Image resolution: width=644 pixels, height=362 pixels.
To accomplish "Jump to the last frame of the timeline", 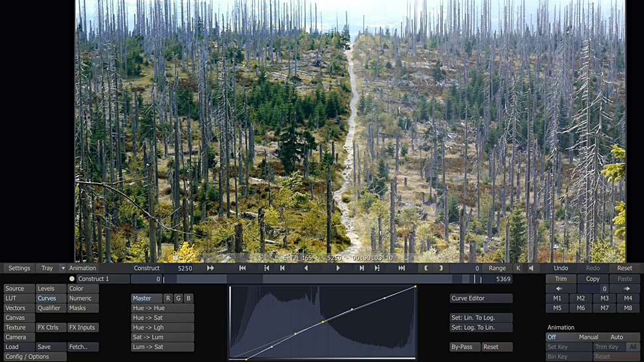I will pos(402,269).
